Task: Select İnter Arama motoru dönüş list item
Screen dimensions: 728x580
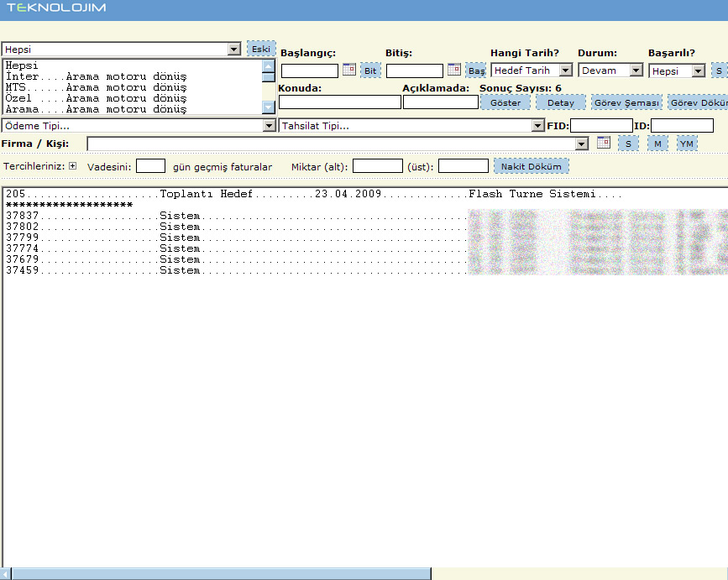Action: click(x=133, y=76)
